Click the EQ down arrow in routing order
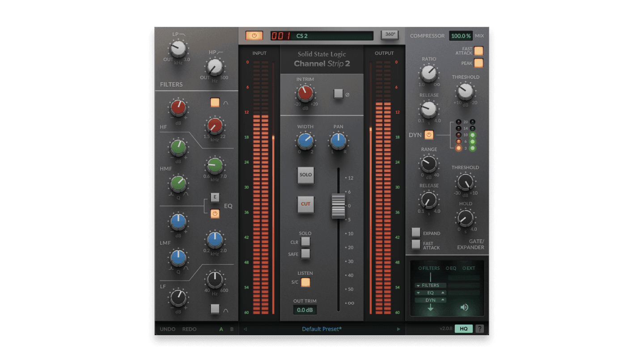 click(419, 293)
